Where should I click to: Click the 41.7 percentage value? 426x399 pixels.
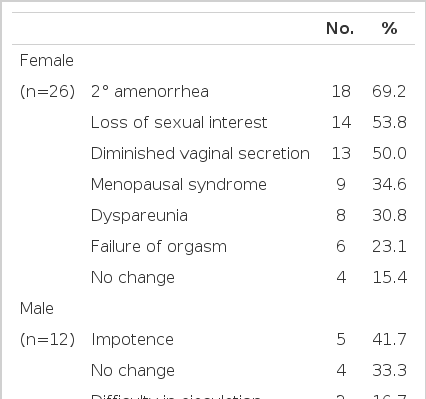click(x=389, y=339)
